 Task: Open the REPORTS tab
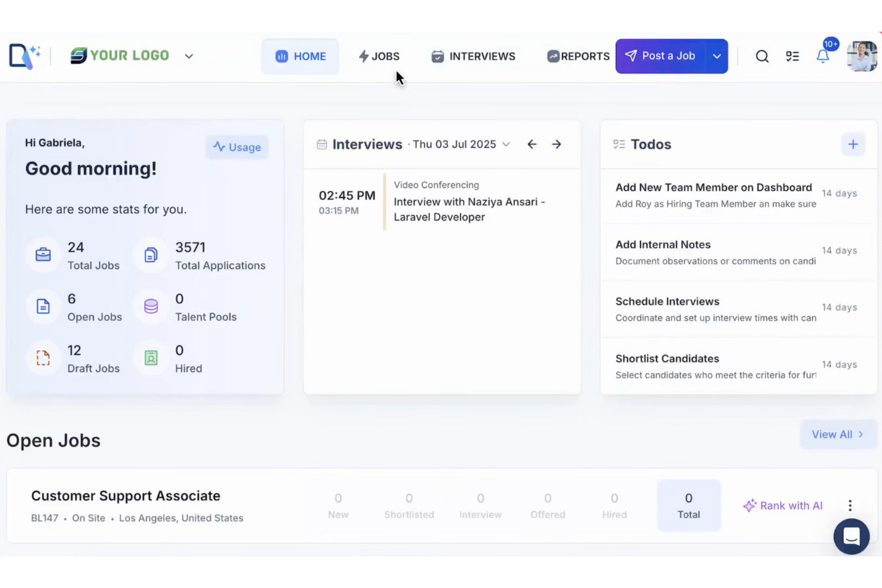pyautogui.click(x=577, y=56)
